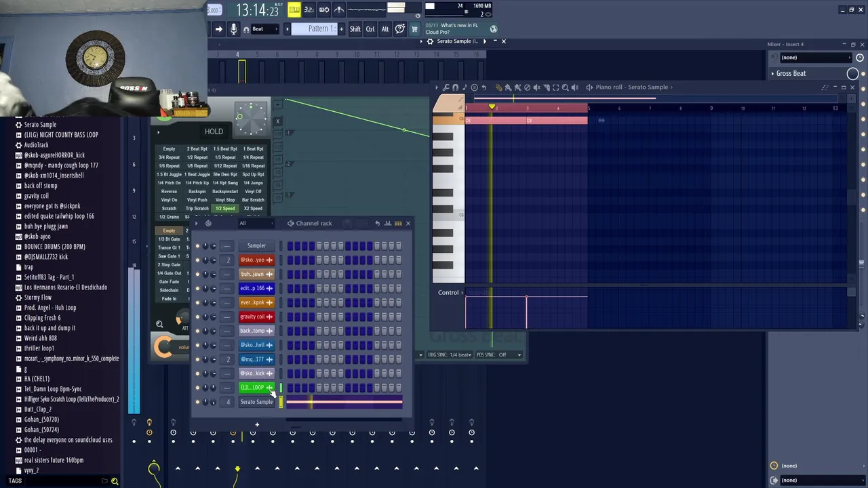Select the piano roll zoom tool
The height and width of the screenshot is (488, 868).
click(x=565, y=87)
